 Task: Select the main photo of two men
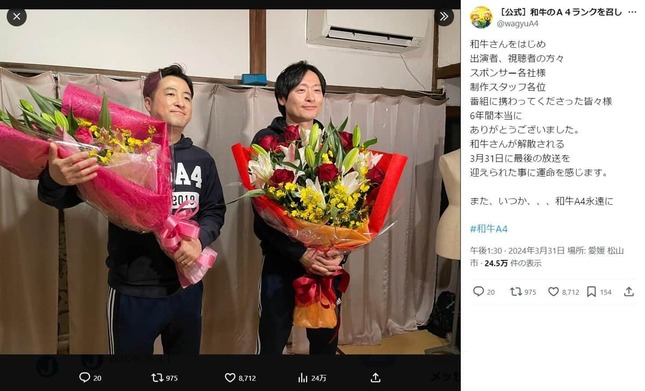click(230, 181)
